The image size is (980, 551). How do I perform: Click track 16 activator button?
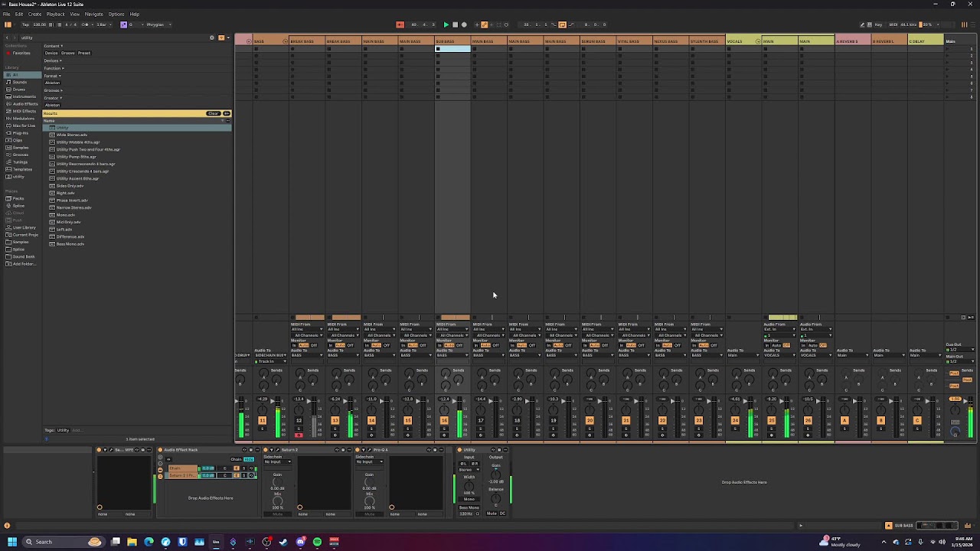(x=444, y=420)
